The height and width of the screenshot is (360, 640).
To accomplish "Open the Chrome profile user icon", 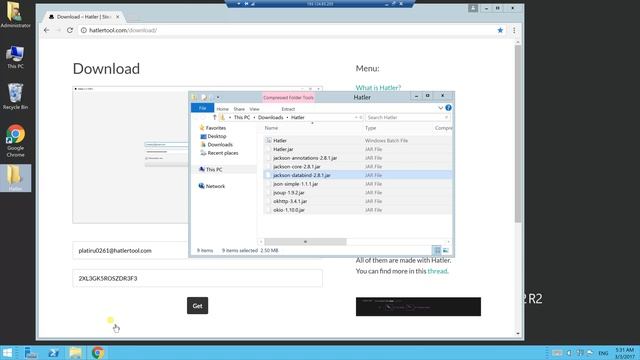I will coord(473,8).
